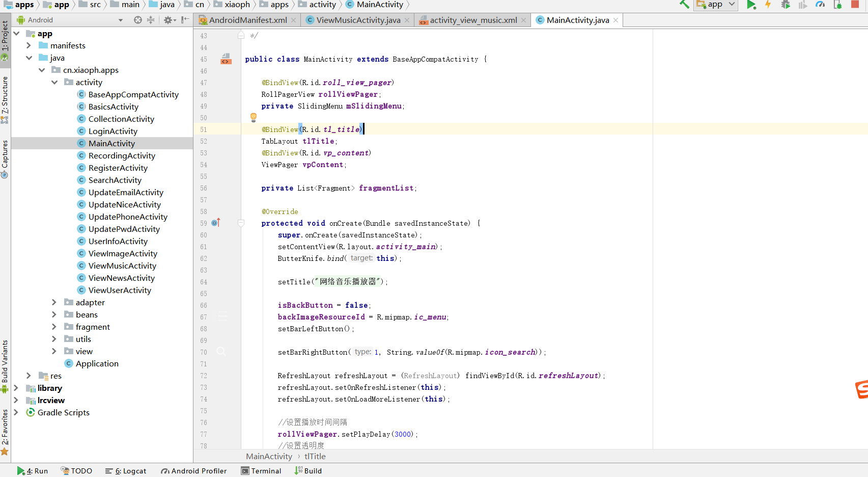Click the intention light bulb icon

(x=254, y=118)
